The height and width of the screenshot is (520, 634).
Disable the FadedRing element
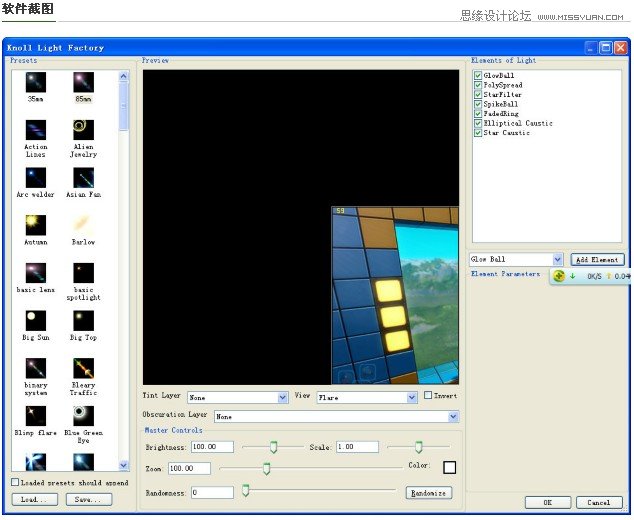[x=478, y=114]
